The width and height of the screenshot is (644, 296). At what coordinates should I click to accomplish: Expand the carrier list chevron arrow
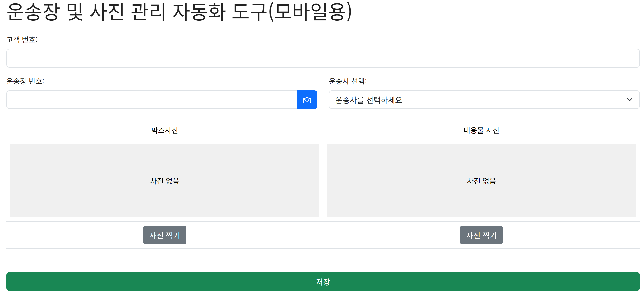(x=629, y=100)
